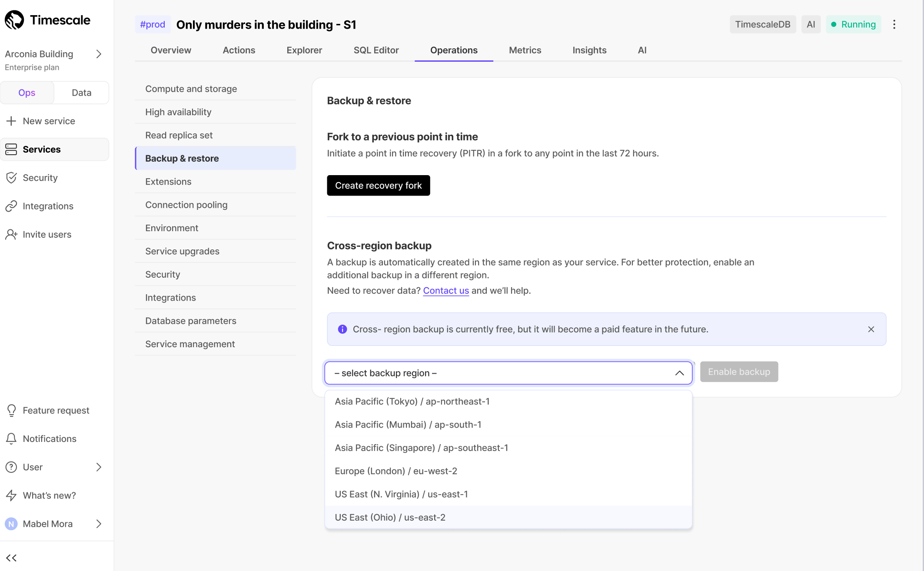Open Service management section
The height and width of the screenshot is (571, 924).
click(x=216, y=344)
